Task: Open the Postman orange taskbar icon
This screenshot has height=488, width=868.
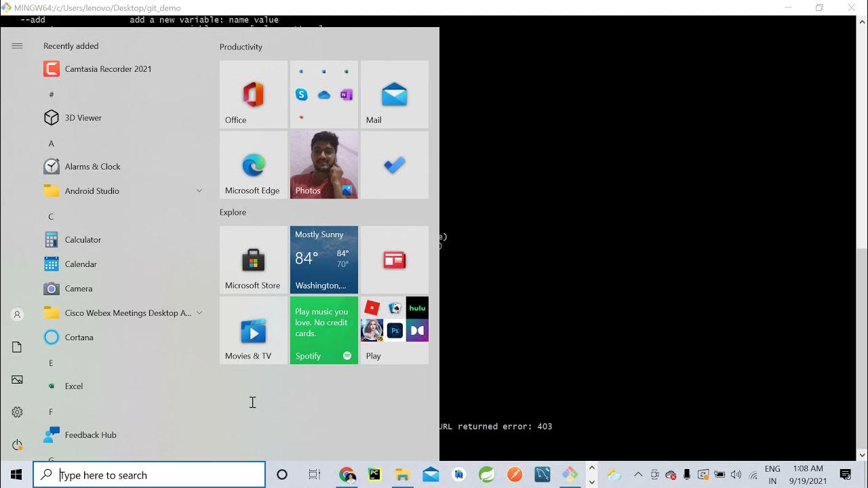Action: [515, 475]
